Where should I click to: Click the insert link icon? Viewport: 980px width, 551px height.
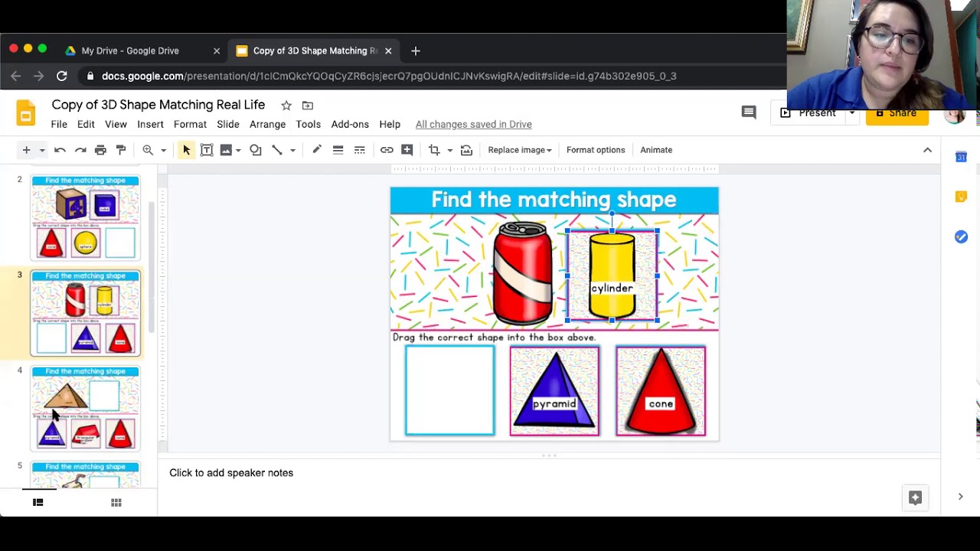click(387, 150)
